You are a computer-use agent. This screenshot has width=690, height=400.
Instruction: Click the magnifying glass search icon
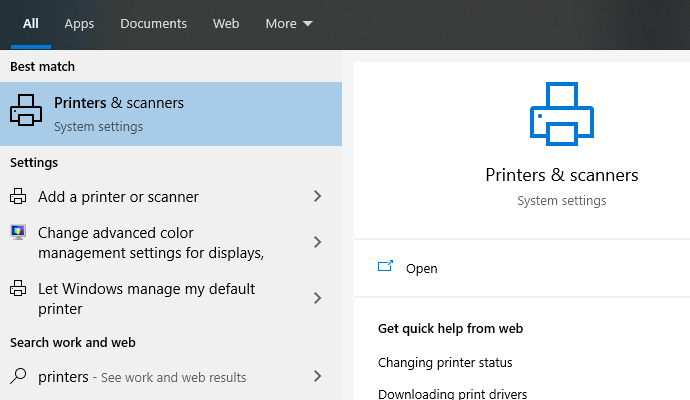(x=18, y=376)
